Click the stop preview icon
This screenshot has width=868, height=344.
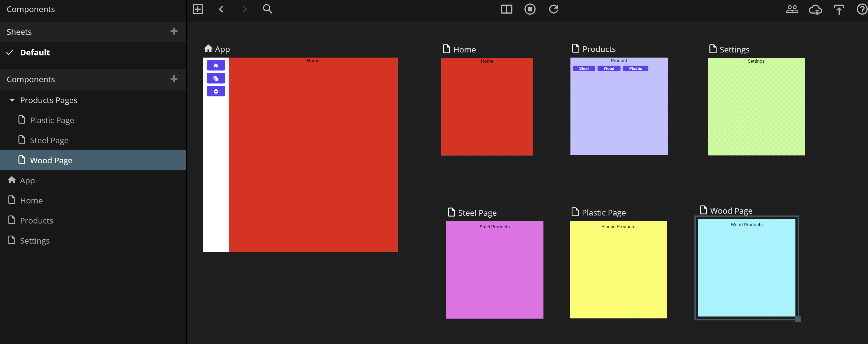click(x=530, y=9)
